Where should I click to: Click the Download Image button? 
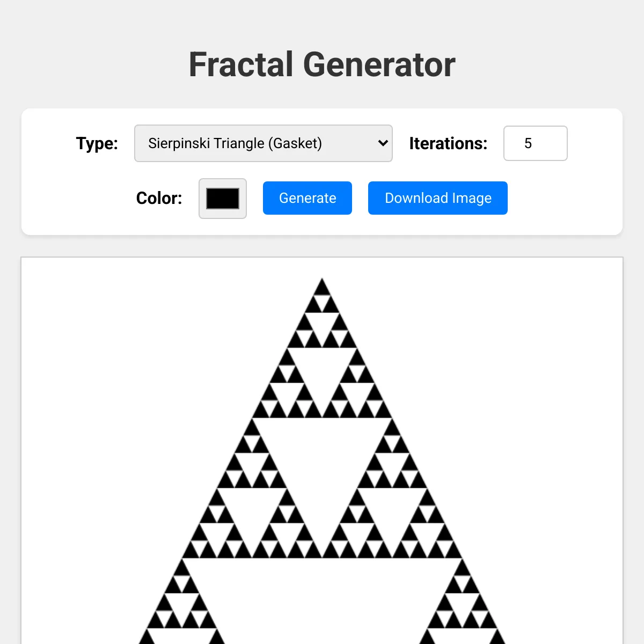point(438,198)
